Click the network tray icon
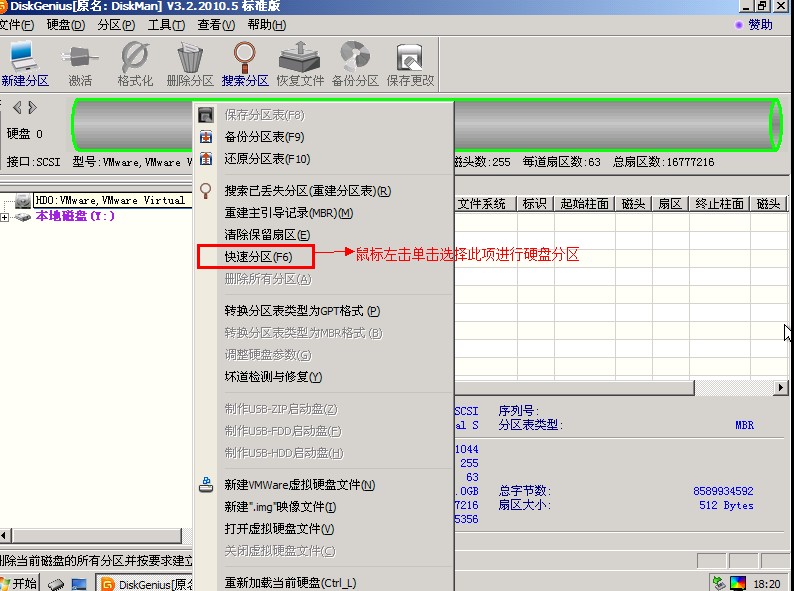Screen dimensions: 794x591 [x=719, y=584]
